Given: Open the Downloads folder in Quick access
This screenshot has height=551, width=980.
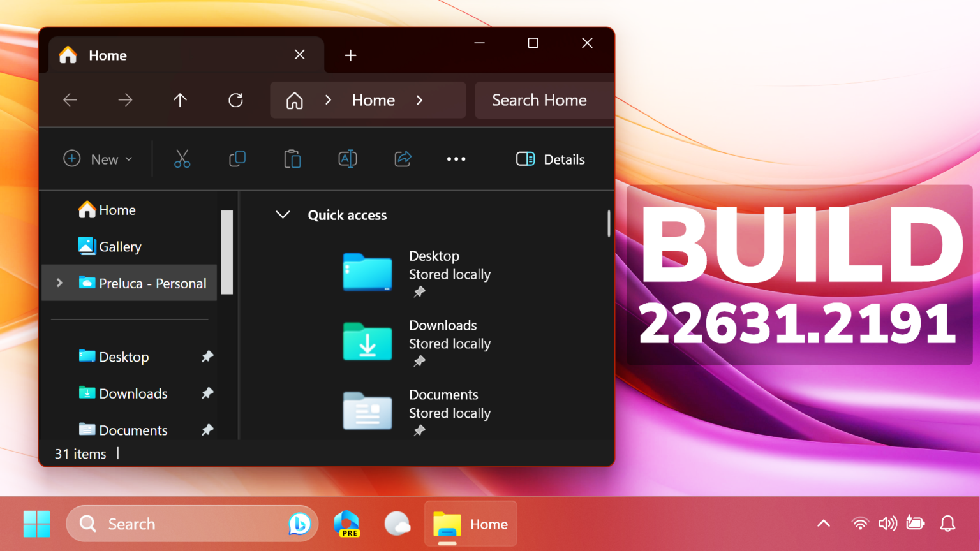Looking at the screenshot, I should (418, 343).
